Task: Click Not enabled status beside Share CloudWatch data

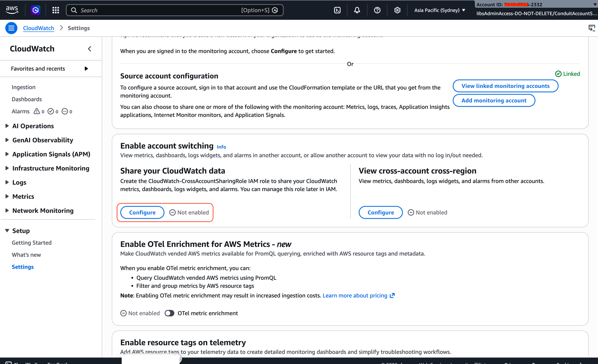Action: click(x=189, y=212)
